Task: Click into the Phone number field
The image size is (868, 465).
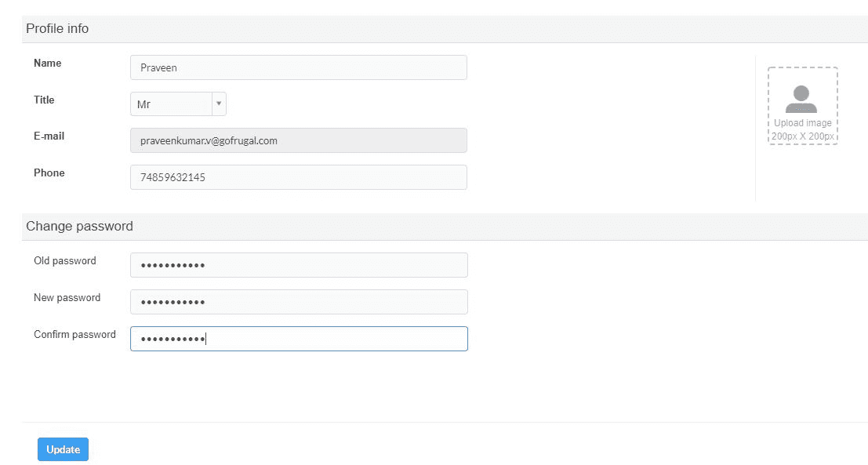Action: [x=298, y=177]
